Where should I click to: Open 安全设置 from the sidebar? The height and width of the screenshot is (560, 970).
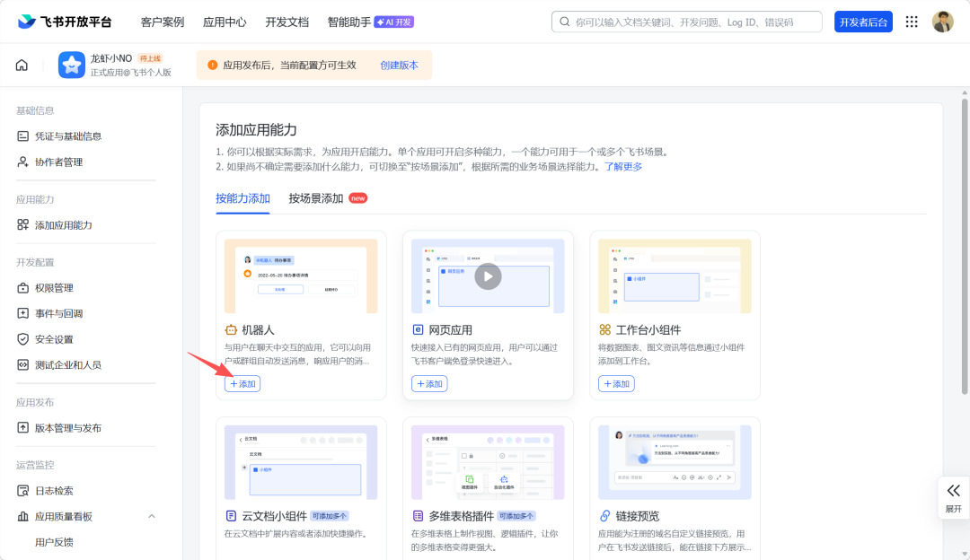(54, 339)
